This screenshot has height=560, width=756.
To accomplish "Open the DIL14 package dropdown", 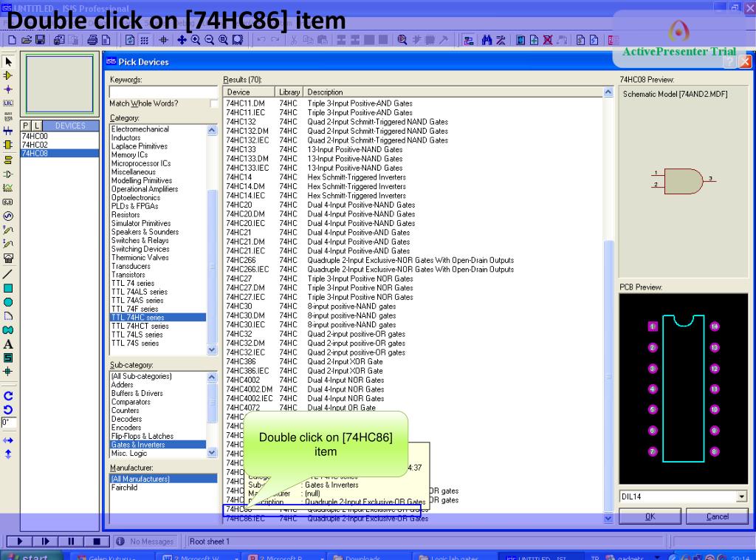I will (x=741, y=496).
